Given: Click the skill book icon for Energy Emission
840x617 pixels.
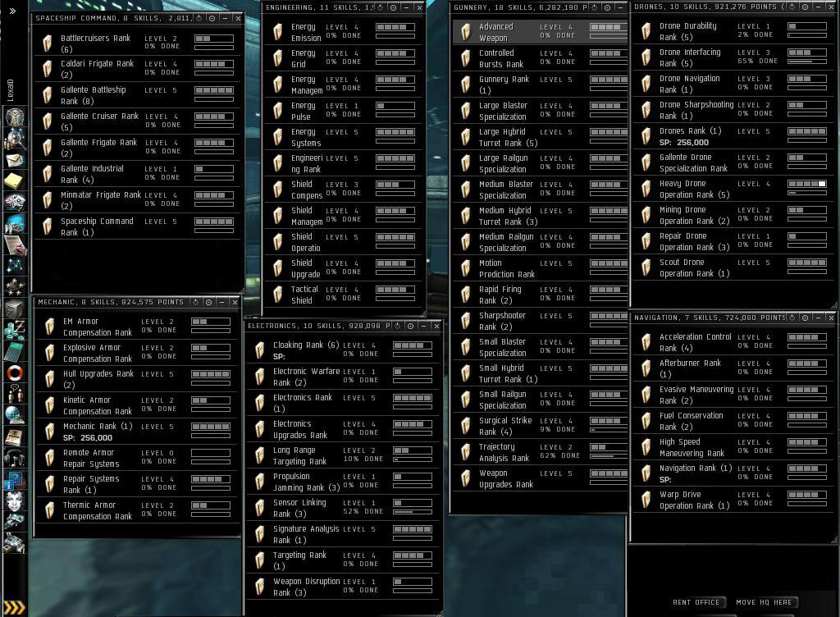Looking at the screenshot, I should (277, 32).
